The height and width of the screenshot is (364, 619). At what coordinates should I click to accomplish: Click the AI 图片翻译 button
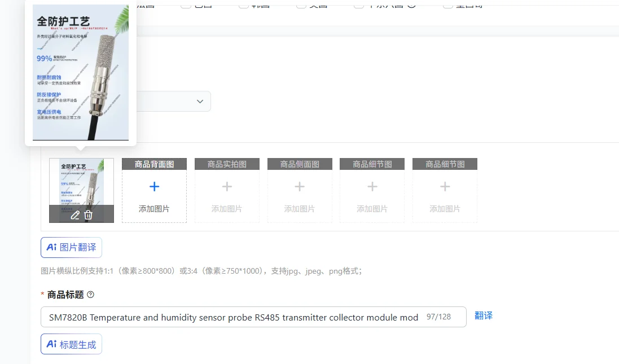pos(72,248)
